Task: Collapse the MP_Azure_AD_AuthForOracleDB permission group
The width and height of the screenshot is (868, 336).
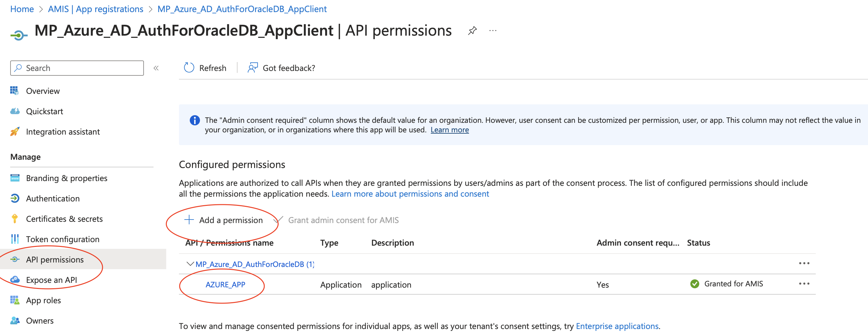Action: 190,264
